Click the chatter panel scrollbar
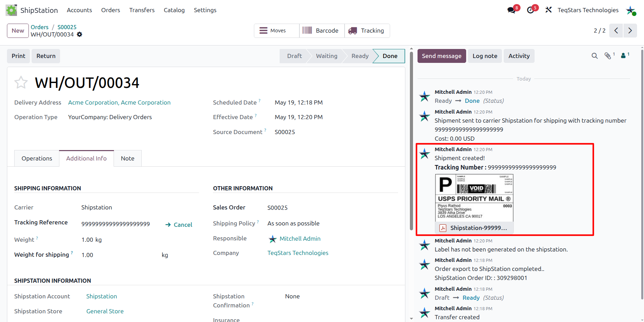Viewport: 644px width, 322px height. (x=642, y=174)
